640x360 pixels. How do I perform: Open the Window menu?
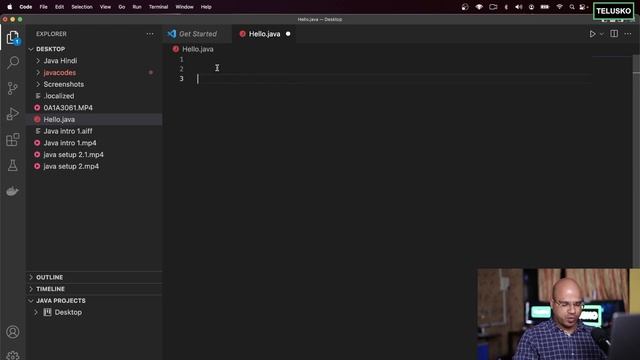point(184,7)
